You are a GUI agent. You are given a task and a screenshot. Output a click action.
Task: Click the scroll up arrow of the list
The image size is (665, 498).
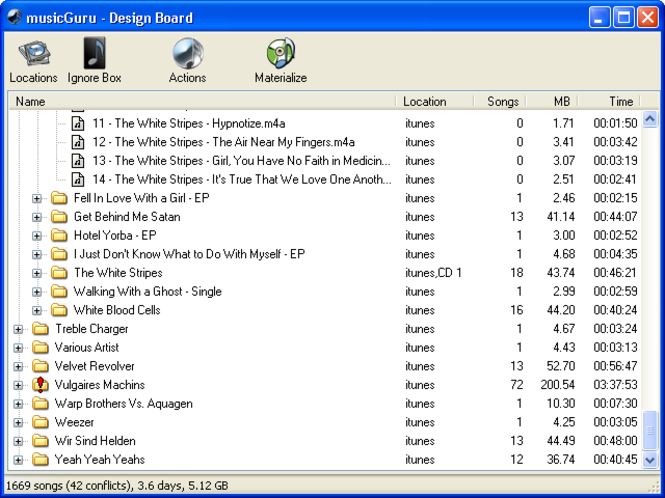651,119
